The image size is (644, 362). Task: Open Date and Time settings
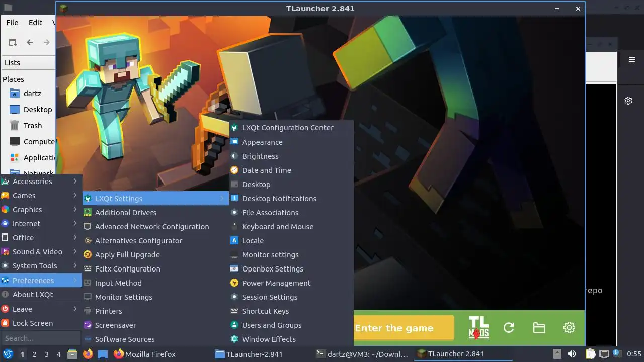pyautogui.click(x=291, y=170)
